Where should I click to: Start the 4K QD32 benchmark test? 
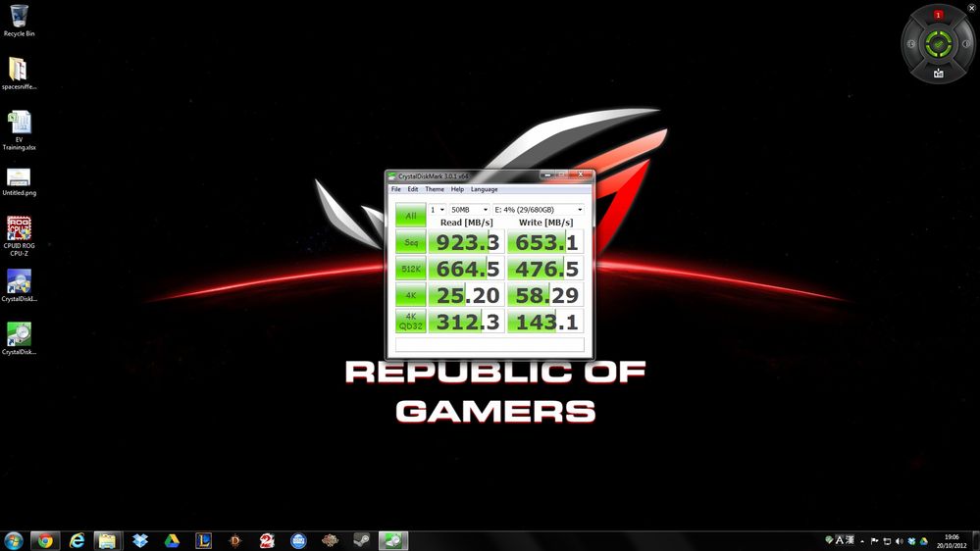tap(411, 322)
